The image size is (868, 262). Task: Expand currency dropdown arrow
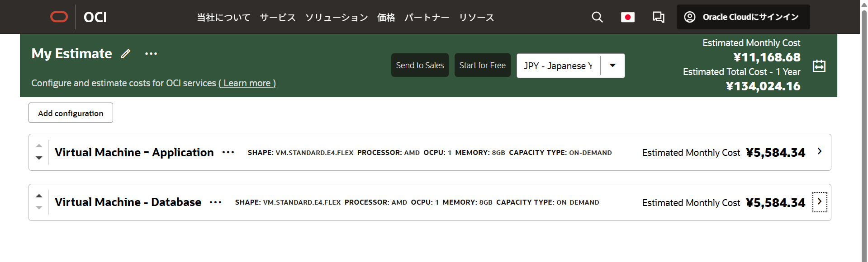click(x=612, y=65)
